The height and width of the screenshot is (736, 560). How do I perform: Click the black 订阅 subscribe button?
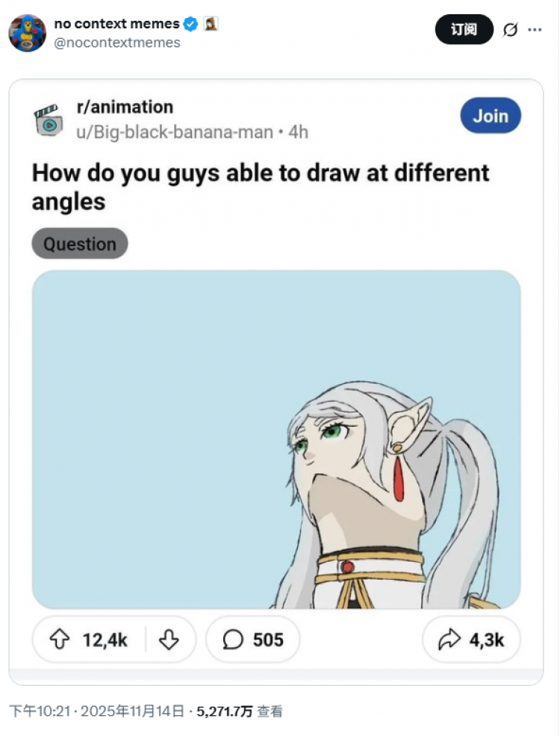coord(464,30)
